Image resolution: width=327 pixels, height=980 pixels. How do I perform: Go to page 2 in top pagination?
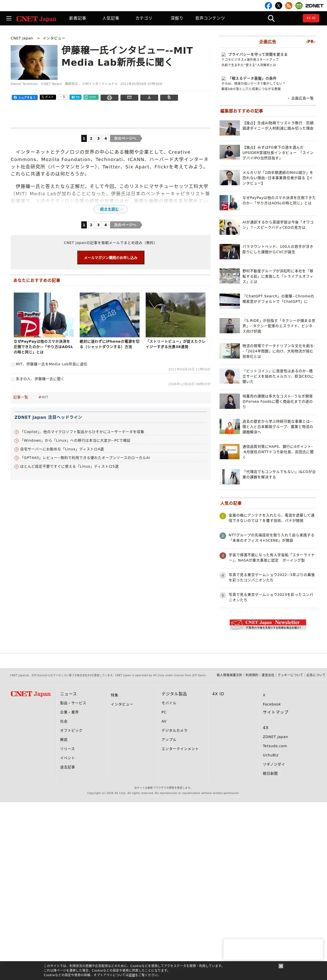[91, 138]
